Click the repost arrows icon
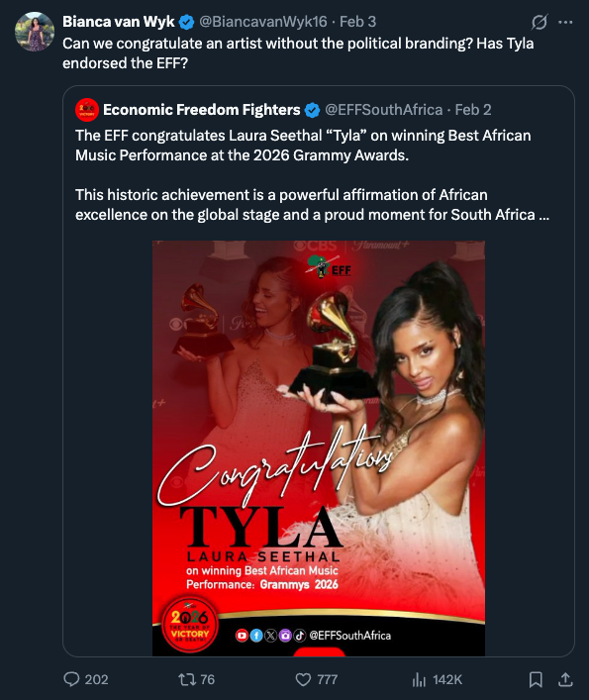 coord(186,679)
